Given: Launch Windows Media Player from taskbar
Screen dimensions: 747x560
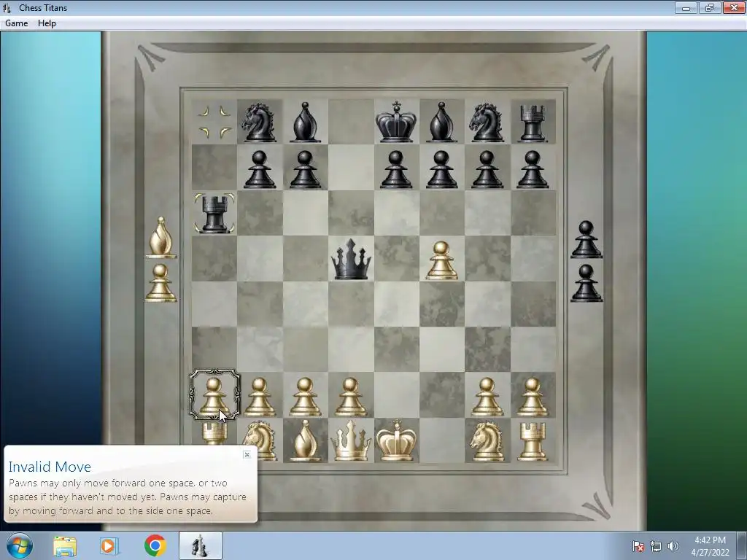Looking at the screenshot, I should (x=109, y=546).
